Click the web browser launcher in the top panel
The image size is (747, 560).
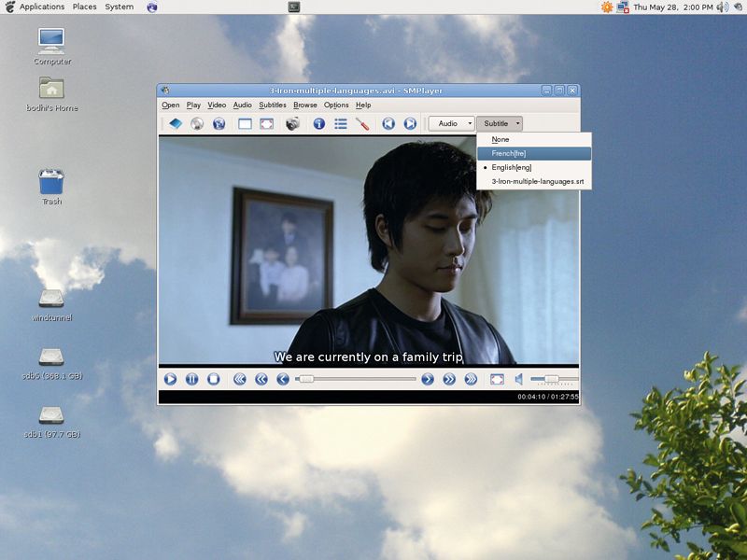pyautogui.click(x=152, y=7)
